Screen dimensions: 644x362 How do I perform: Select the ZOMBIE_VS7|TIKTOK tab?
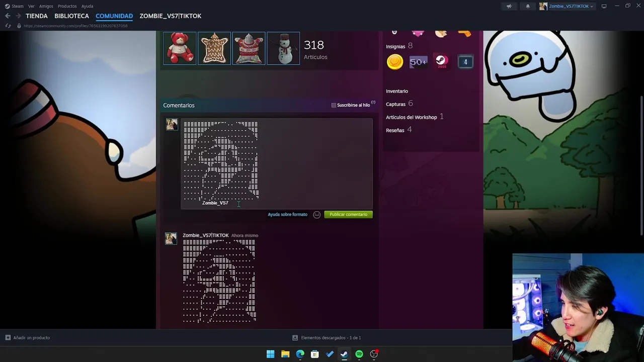pyautogui.click(x=171, y=16)
